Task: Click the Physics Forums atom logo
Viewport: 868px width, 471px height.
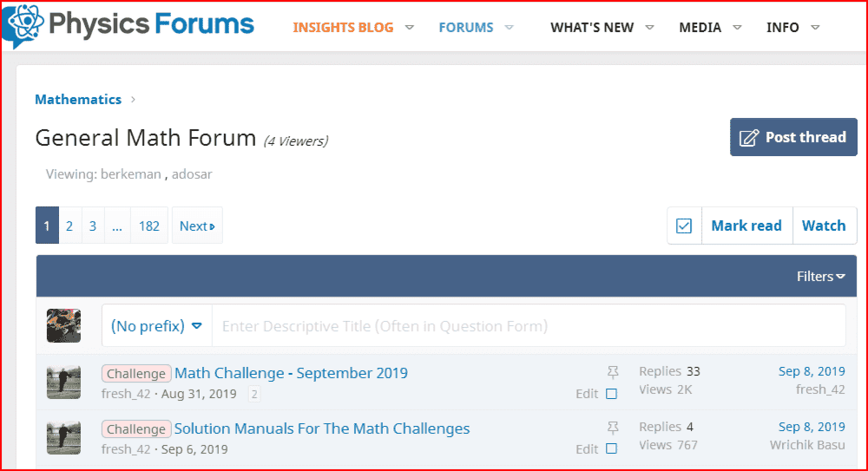Action: point(23,25)
